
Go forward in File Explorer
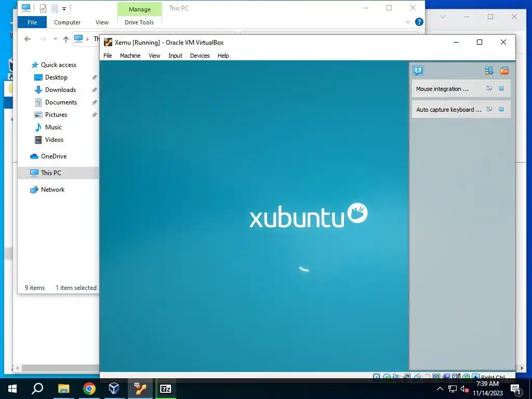coord(43,39)
